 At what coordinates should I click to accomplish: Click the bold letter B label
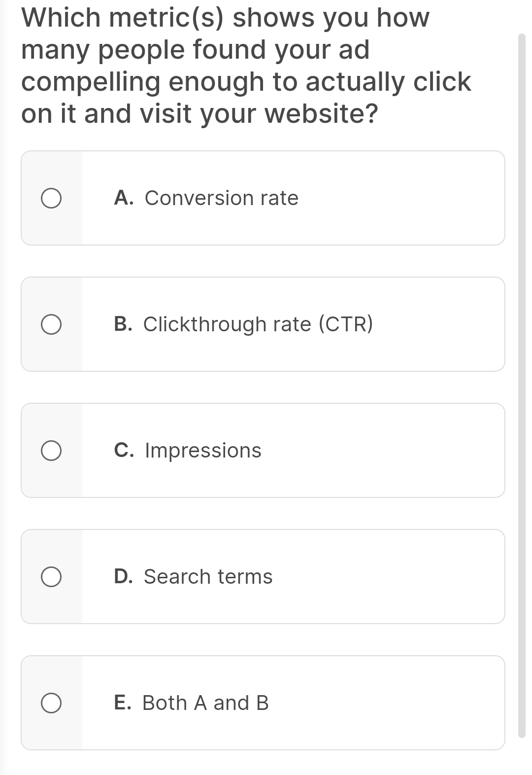pos(124,324)
